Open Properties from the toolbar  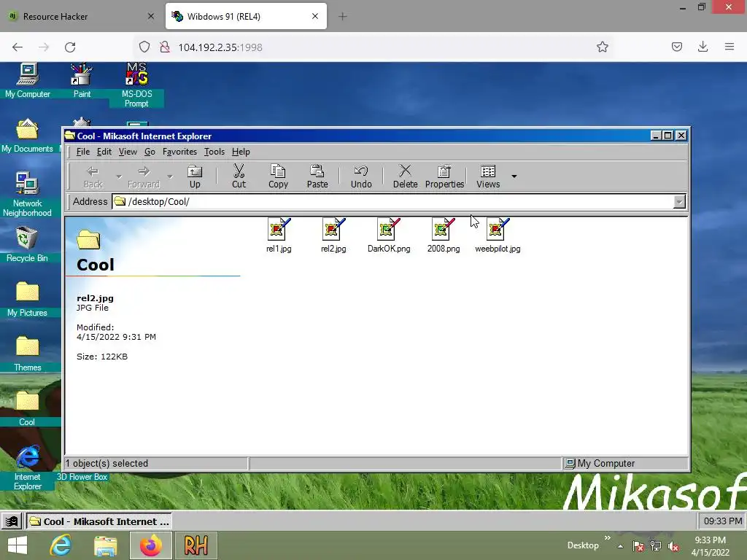(444, 176)
